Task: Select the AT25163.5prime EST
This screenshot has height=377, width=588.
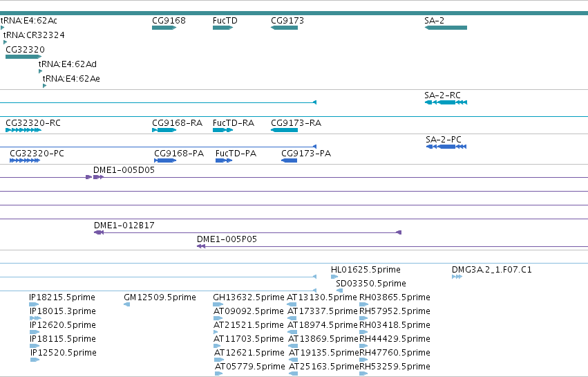Action: [x=293, y=374]
